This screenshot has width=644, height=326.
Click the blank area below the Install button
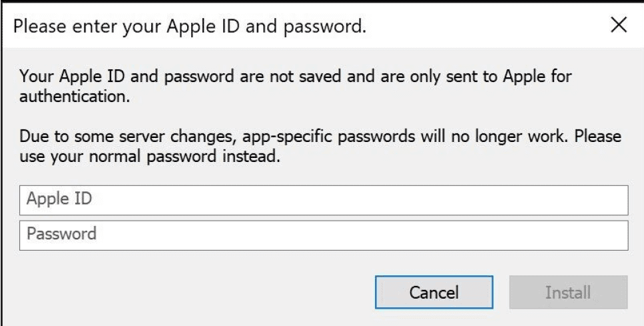tap(567, 317)
